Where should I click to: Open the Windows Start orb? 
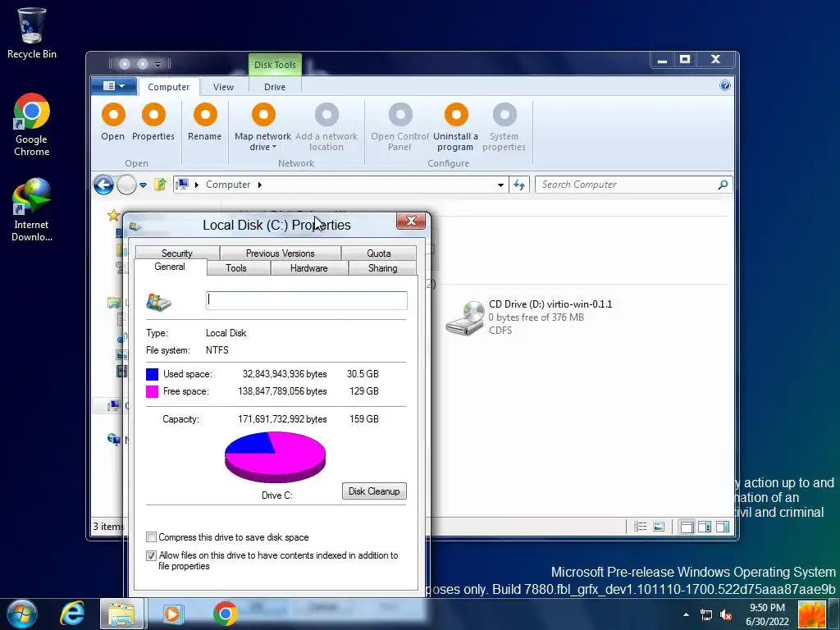22,614
